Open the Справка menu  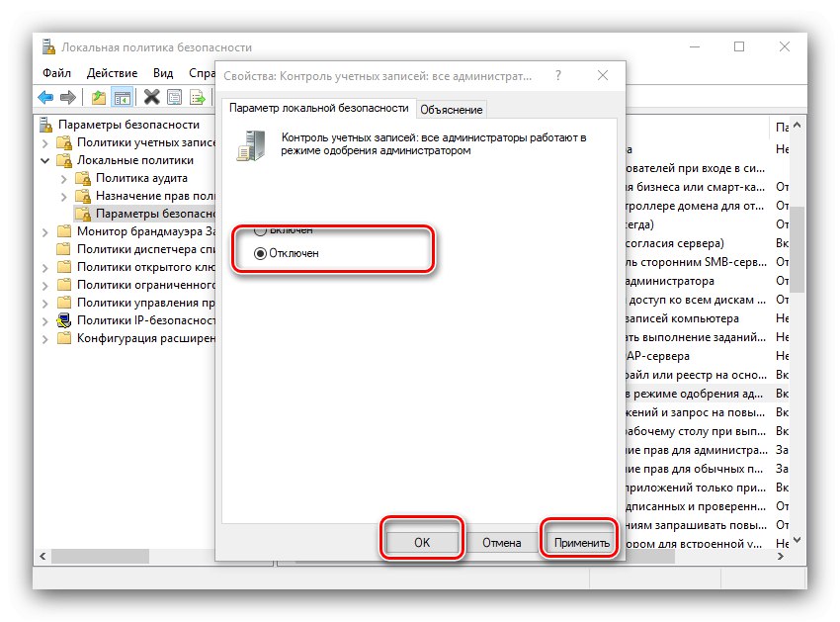[x=202, y=73]
